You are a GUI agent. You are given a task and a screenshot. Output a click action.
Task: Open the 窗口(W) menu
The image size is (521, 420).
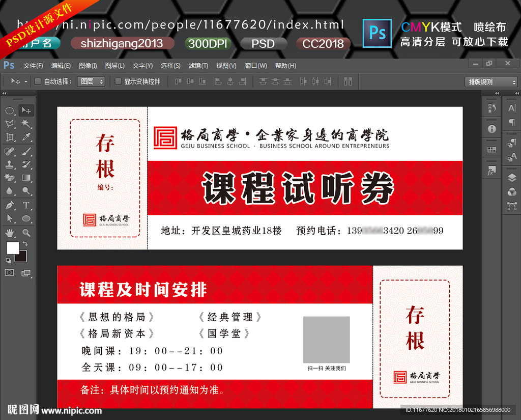pyautogui.click(x=256, y=66)
